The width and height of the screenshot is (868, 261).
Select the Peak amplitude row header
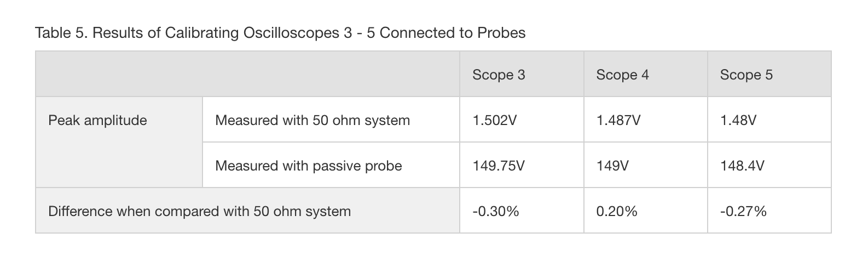coord(97,121)
